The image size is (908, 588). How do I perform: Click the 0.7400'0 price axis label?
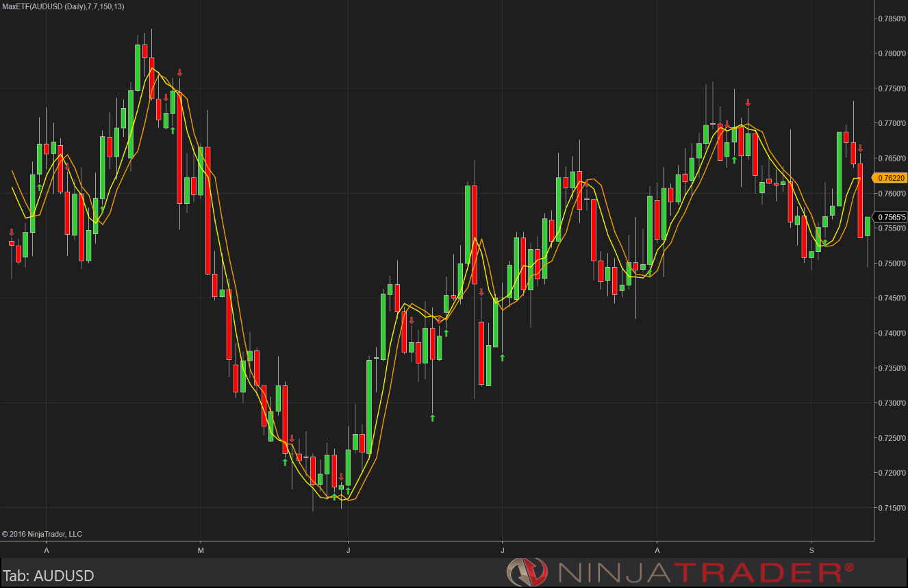(892, 333)
